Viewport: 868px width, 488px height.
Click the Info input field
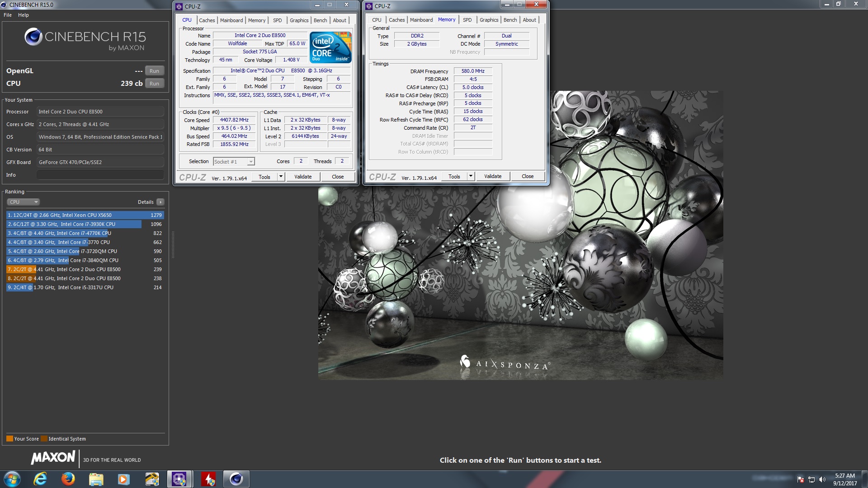coord(100,175)
